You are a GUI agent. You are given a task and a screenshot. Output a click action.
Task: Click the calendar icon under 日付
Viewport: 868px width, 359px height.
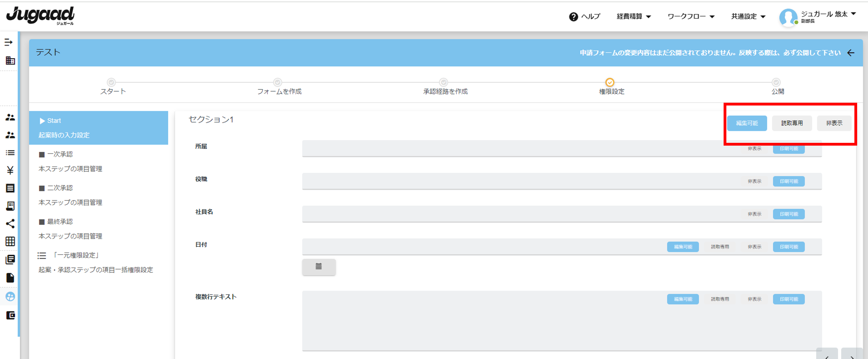(x=318, y=267)
